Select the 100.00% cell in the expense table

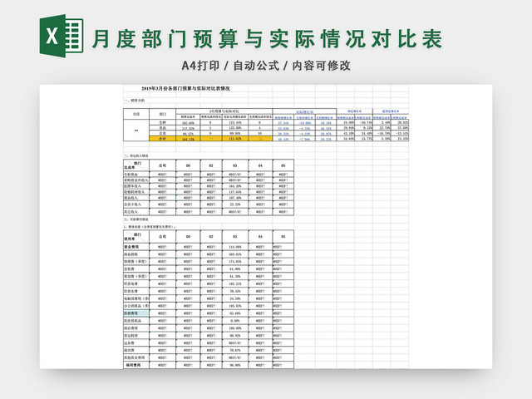pyautogui.click(x=234, y=328)
